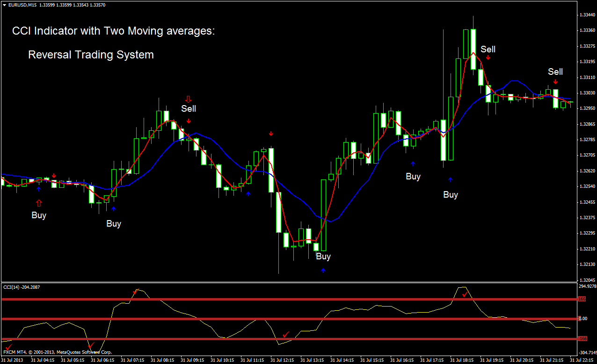
Task: Click the hollow red Buy arrow near 04:15
Action: 39,203
